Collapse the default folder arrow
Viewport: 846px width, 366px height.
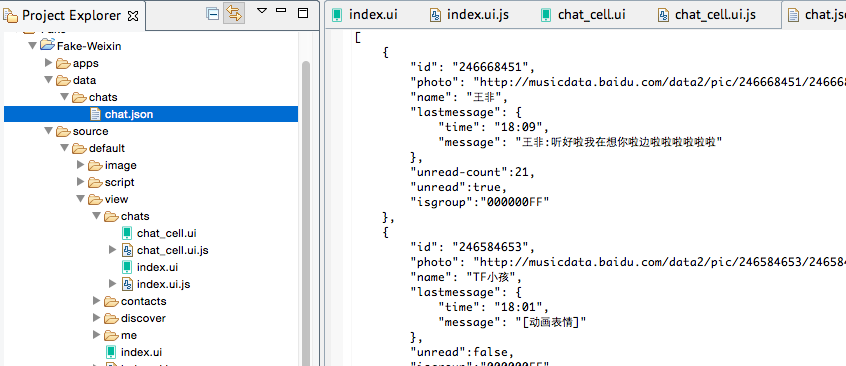point(65,148)
